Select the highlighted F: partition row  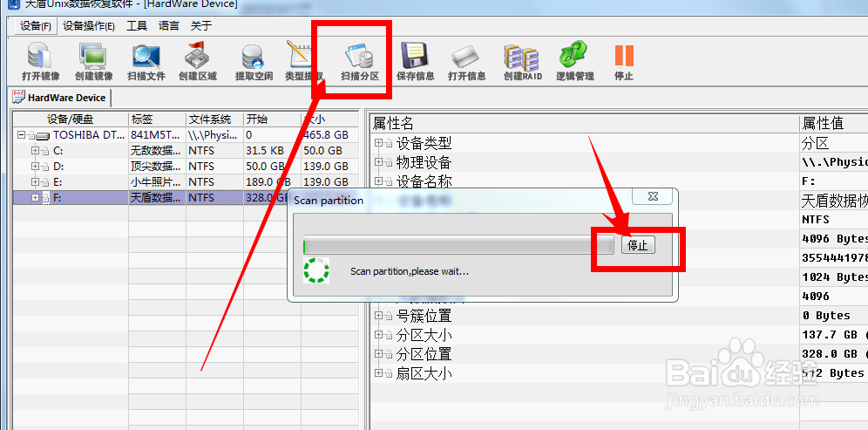[x=186, y=197]
